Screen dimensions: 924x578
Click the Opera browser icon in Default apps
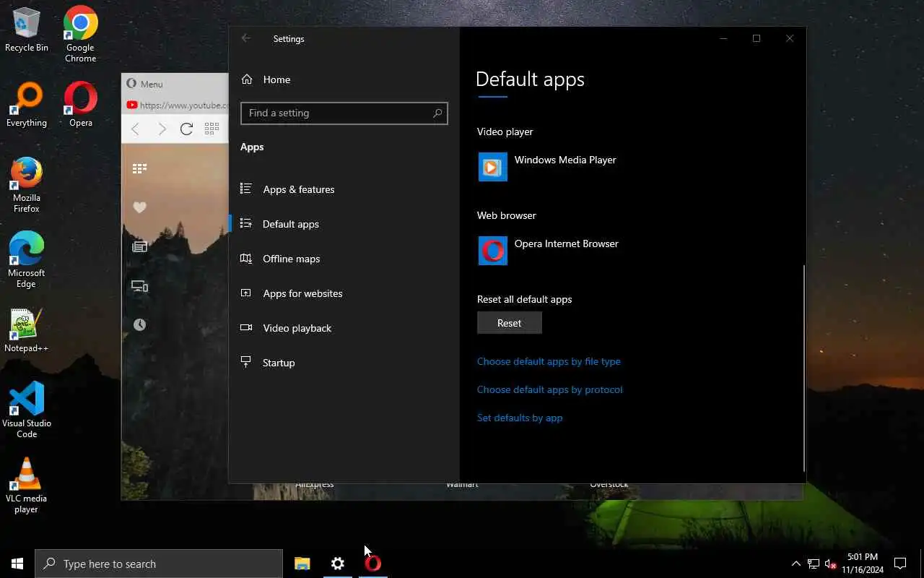[492, 251]
